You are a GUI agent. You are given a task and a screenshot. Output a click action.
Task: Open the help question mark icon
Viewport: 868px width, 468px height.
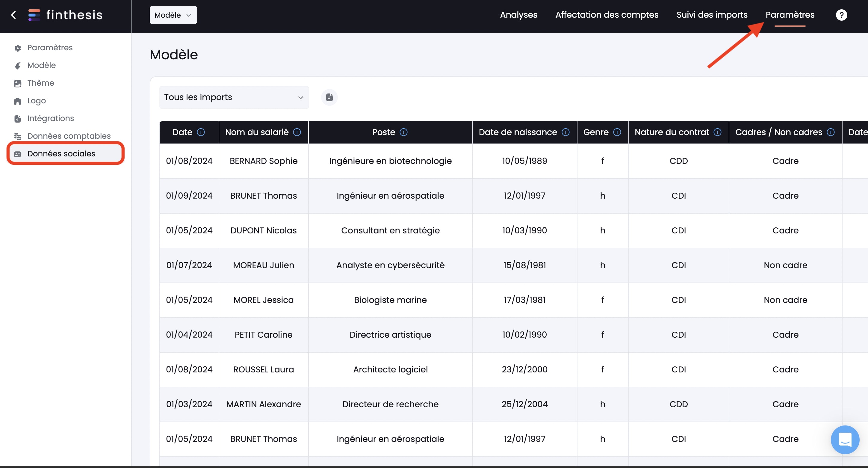(841, 15)
